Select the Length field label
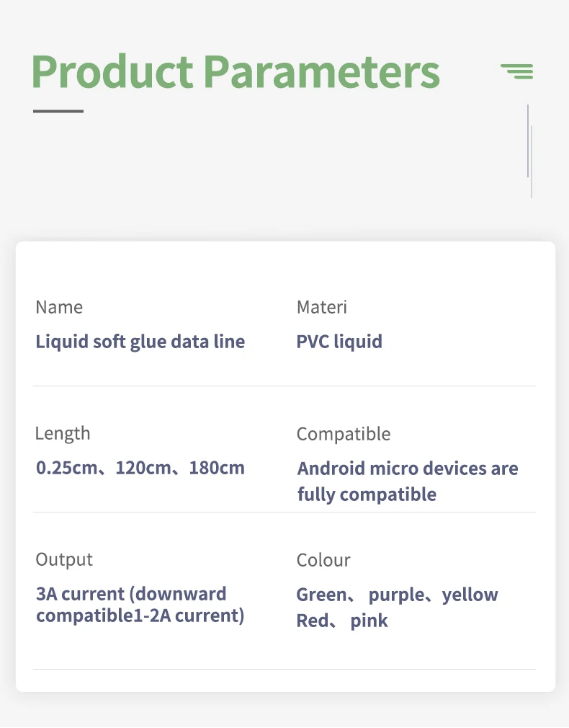569x728 pixels. (x=63, y=433)
